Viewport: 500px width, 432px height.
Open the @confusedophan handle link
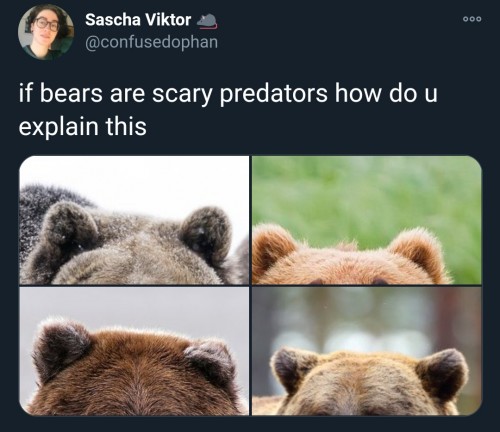pos(151,42)
